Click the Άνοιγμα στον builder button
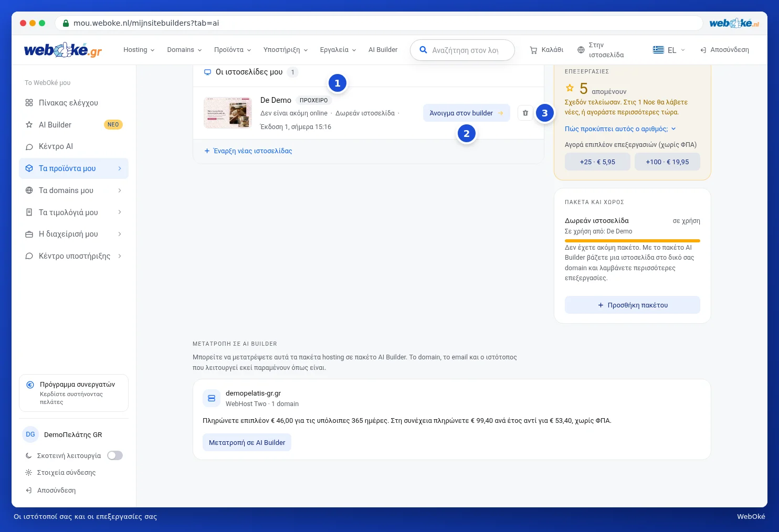This screenshot has width=779, height=532. (467, 113)
